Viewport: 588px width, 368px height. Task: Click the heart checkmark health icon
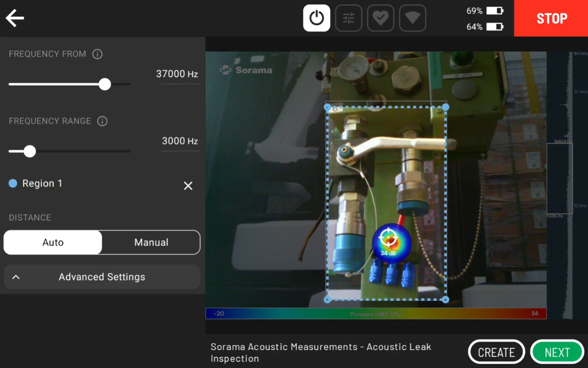380,18
